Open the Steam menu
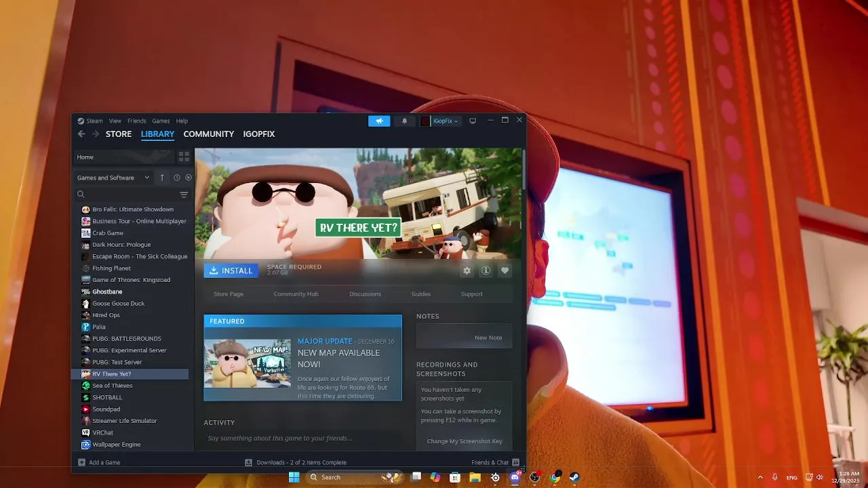 click(90, 121)
